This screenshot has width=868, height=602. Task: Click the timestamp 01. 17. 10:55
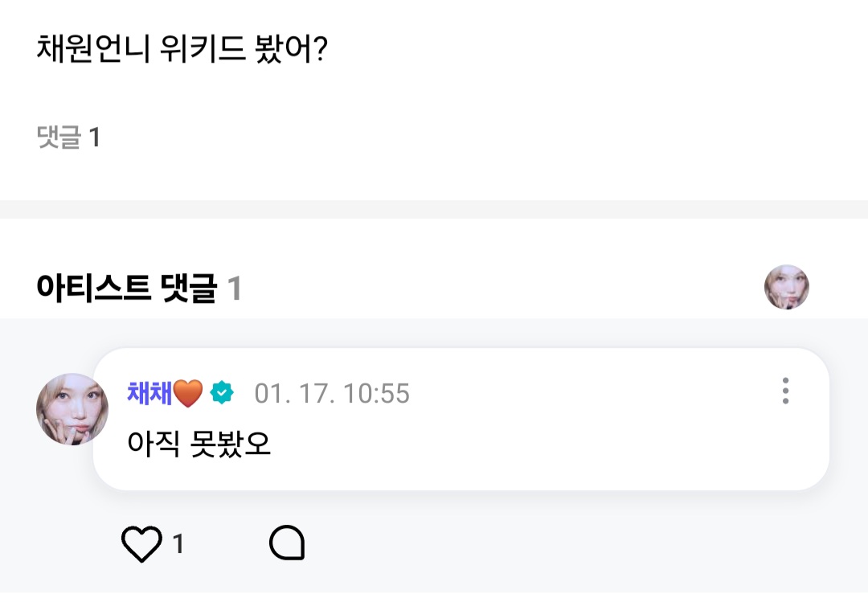[332, 394]
